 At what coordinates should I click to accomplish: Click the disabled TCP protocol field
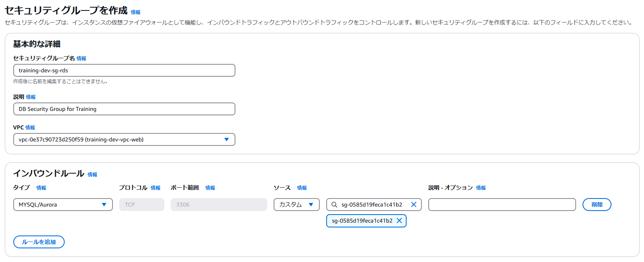[142, 205]
